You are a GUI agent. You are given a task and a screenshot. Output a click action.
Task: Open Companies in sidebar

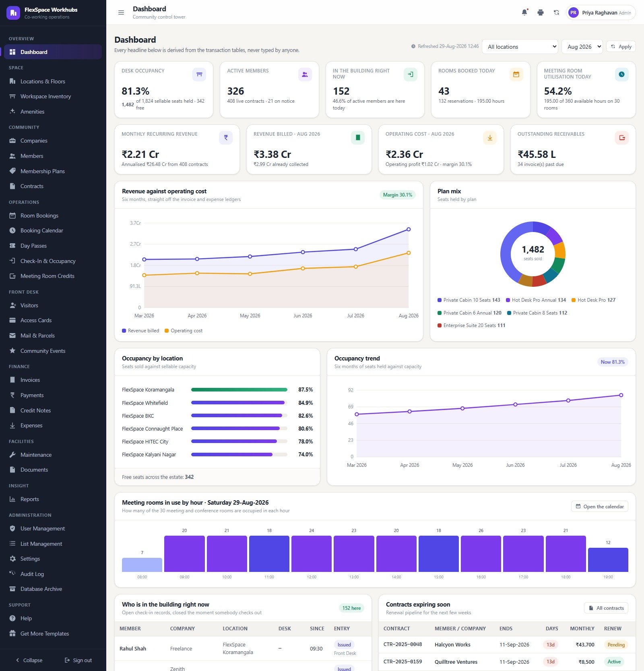click(53, 141)
